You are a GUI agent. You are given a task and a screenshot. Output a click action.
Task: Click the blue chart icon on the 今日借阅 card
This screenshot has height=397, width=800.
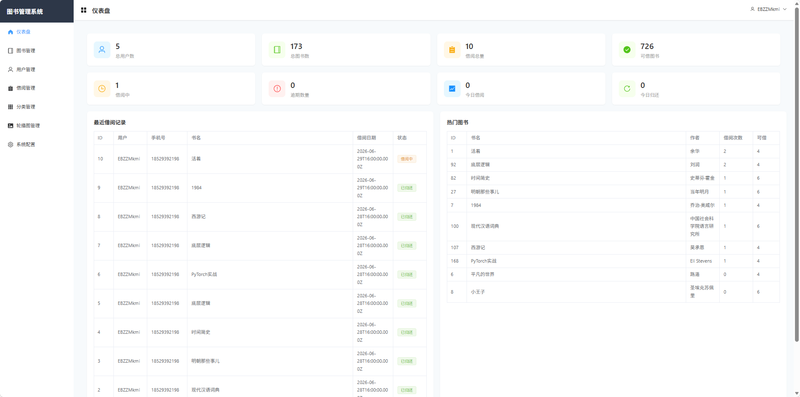click(452, 88)
